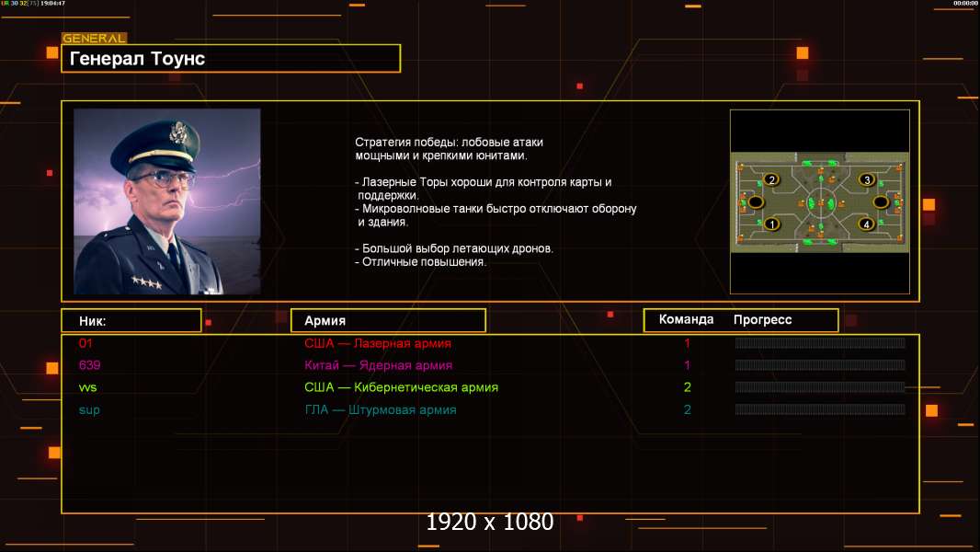Select start position 2 on the map

pyautogui.click(x=772, y=180)
